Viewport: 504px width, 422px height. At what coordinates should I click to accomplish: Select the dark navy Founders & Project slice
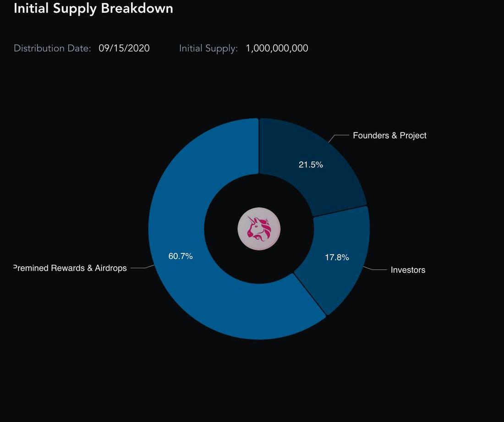click(x=321, y=183)
